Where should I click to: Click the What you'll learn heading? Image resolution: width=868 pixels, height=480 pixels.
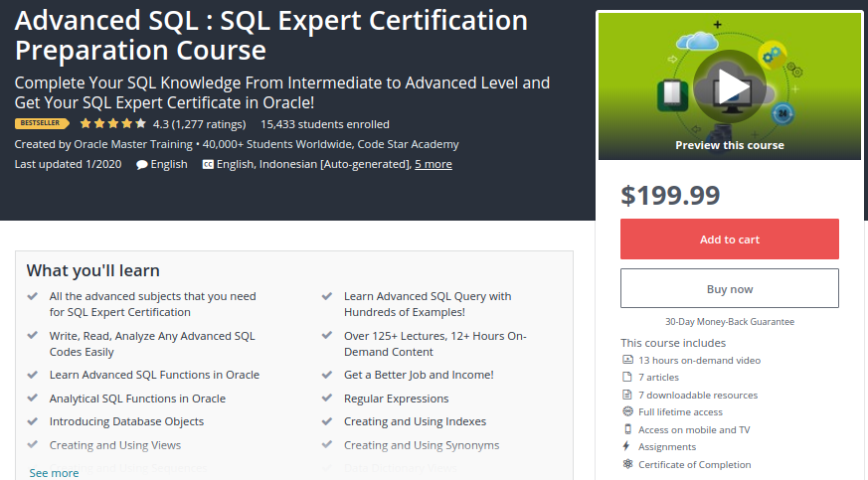tap(93, 270)
